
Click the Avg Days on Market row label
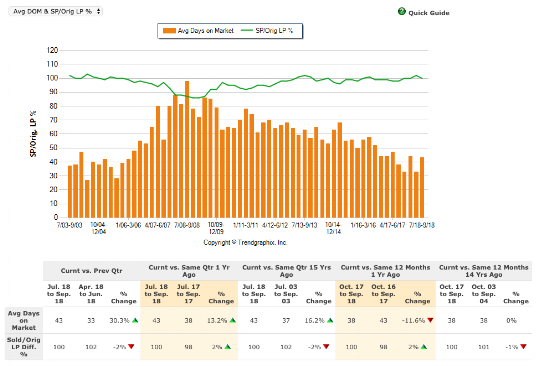[24, 320]
